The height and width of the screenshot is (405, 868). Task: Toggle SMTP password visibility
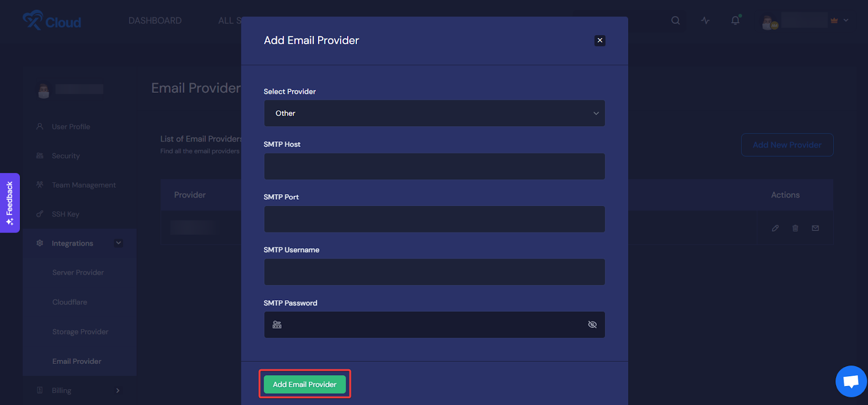point(592,325)
